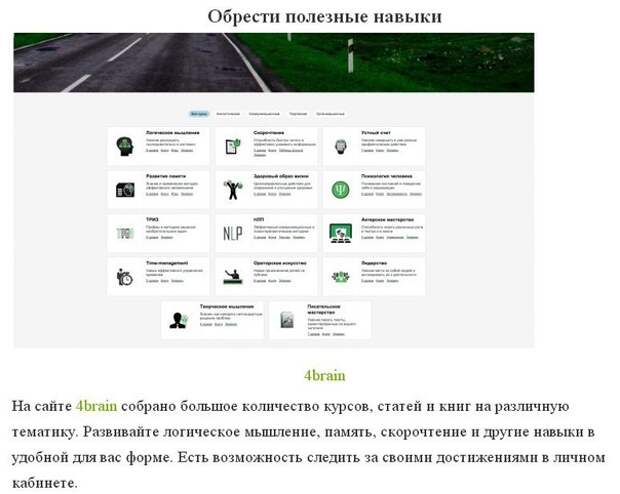Image resolution: width=620 pixels, height=494 pixels.
Task: Open the Писательское мастерство course title
Action: 324,309
